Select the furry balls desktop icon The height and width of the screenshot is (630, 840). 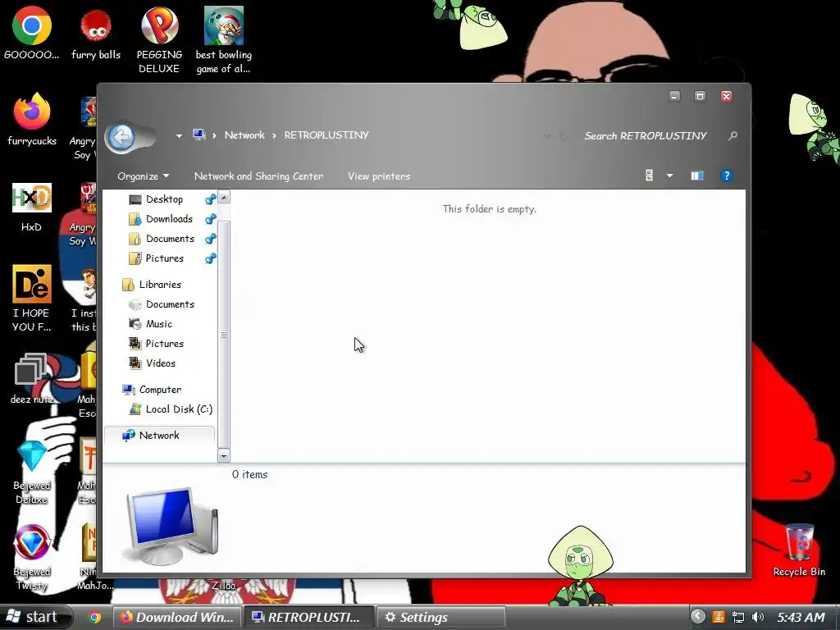pyautogui.click(x=96, y=33)
